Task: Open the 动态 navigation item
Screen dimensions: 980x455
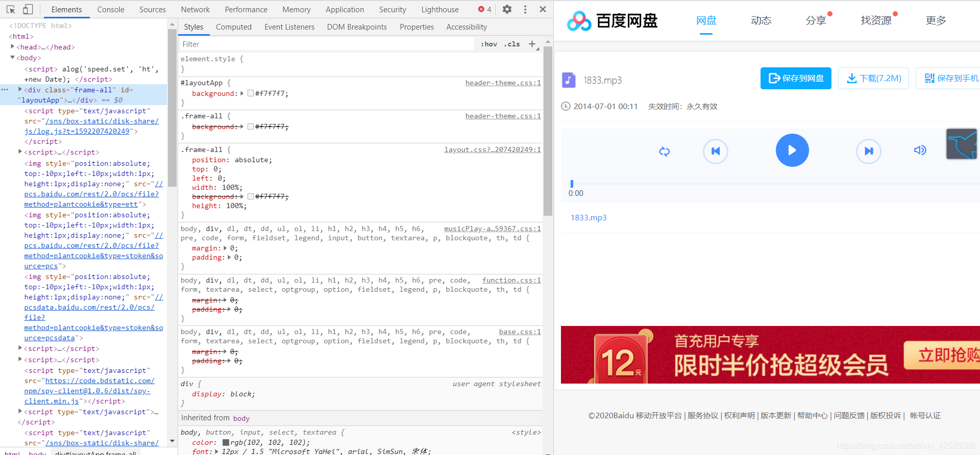Action: (761, 20)
